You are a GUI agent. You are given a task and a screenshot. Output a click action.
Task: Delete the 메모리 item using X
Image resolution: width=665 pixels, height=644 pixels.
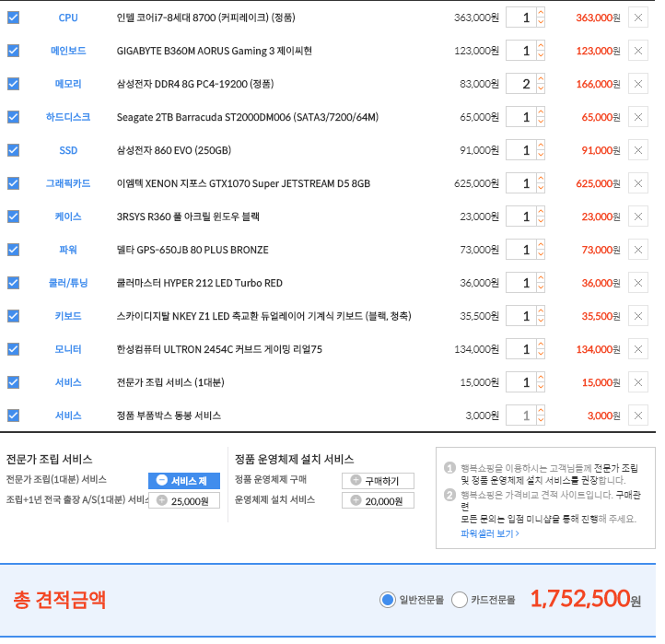pyautogui.click(x=638, y=84)
